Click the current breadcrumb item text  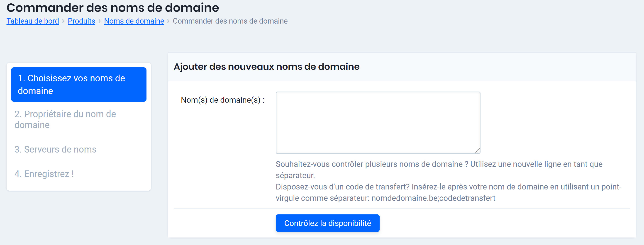(x=230, y=21)
